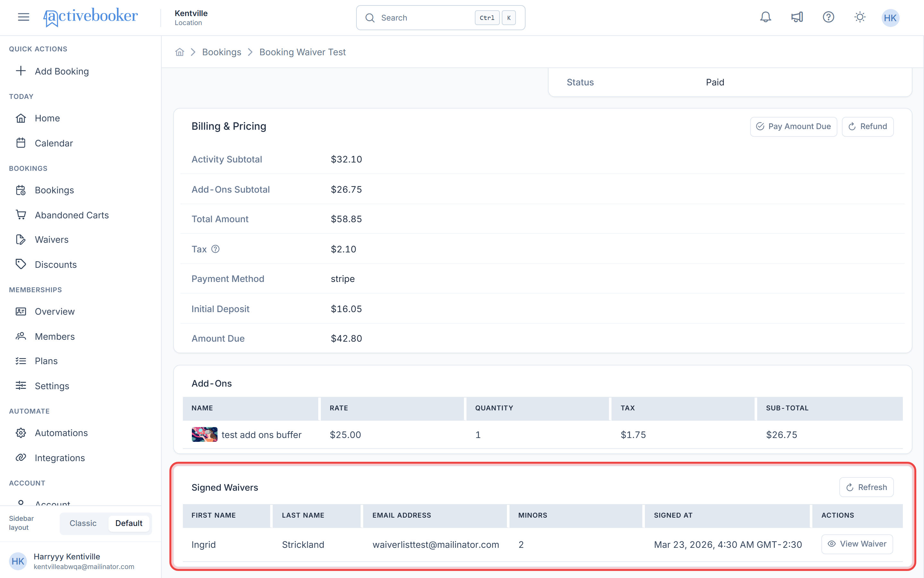Click the Paid status value
Screen dimensions: 924x578
pos(715,82)
